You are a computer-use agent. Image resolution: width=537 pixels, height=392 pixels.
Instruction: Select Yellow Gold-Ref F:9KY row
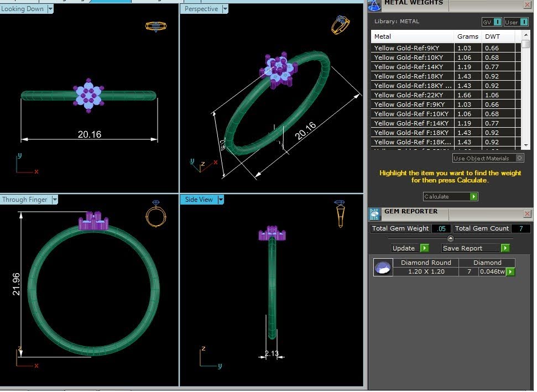pyautogui.click(x=446, y=104)
